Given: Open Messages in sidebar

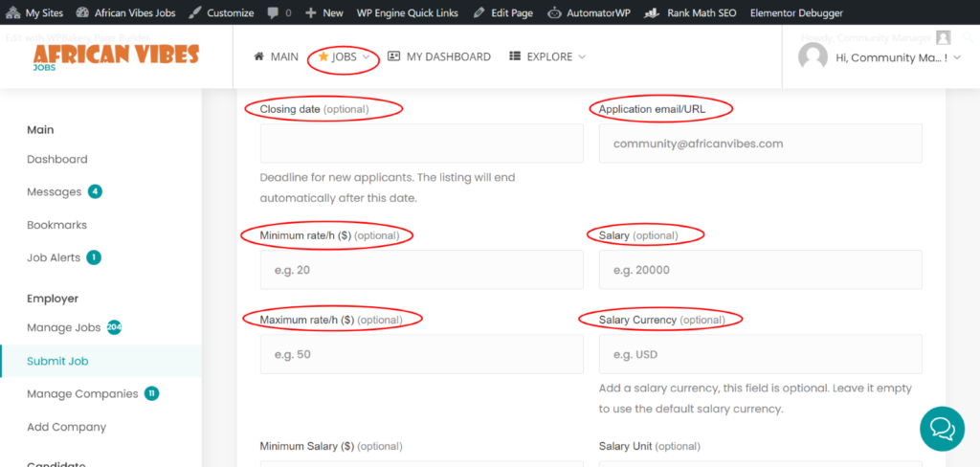Looking at the screenshot, I should tap(54, 192).
